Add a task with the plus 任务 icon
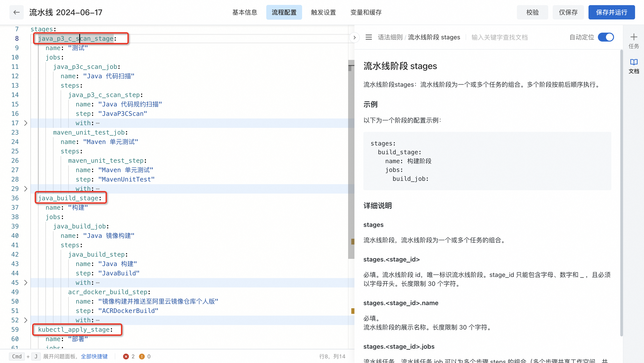This screenshot has width=644, height=363. [633, 41]
